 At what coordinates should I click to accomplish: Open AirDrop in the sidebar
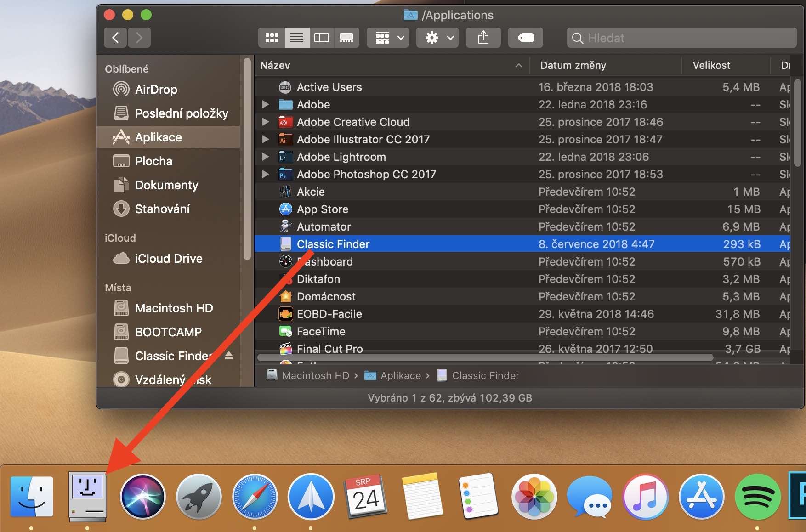(156, 90)
